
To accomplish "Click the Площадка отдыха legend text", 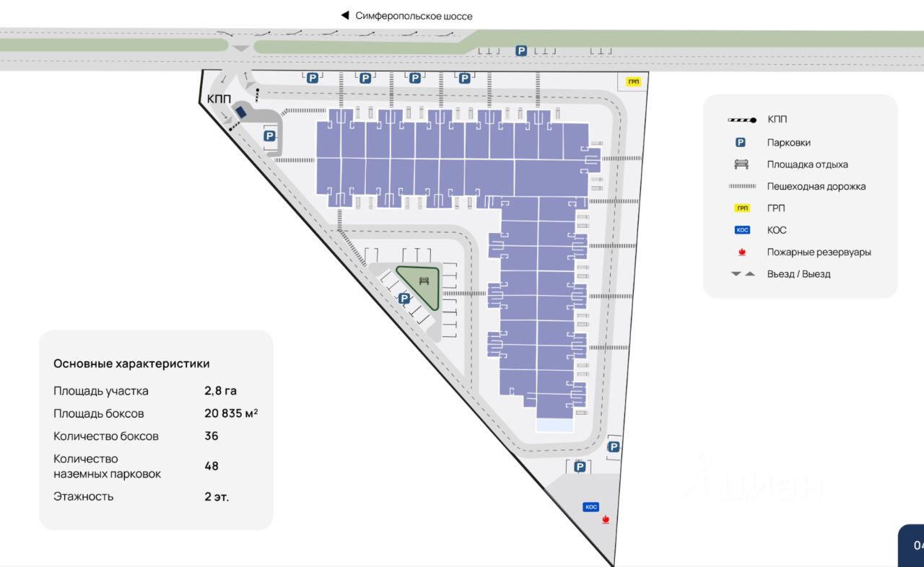I will click(x=808, y=164).
